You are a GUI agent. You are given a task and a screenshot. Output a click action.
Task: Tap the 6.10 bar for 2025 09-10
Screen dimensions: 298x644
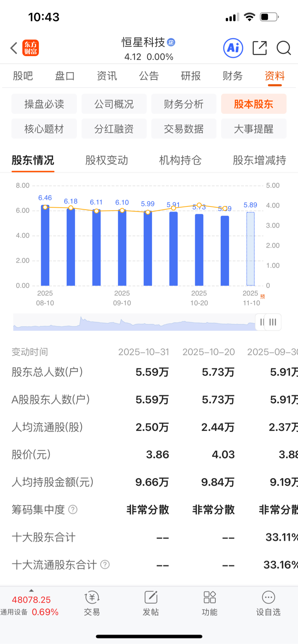click(122, 248)
